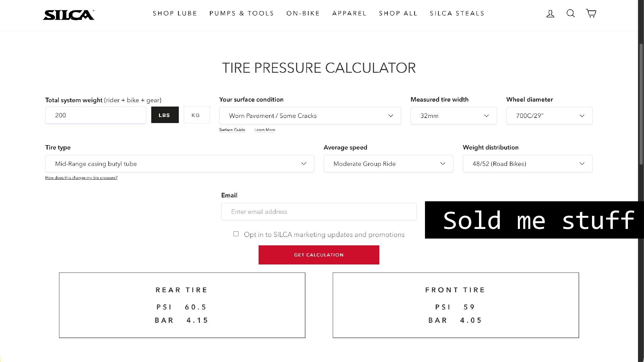Expand the measured tire width dropdown
Viewport: 644px width, 362px height.
(x=453, y=116)
